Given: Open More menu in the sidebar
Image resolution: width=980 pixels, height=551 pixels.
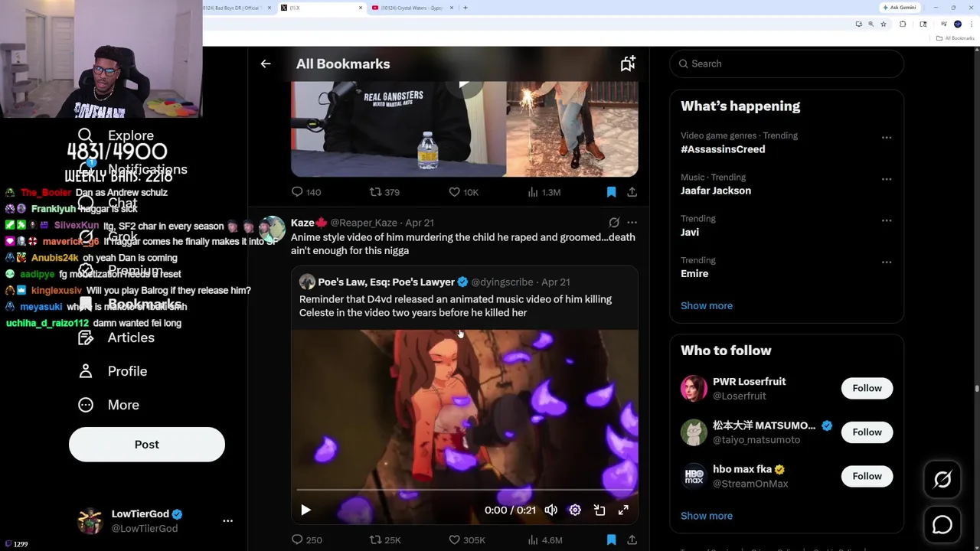Looking at the screenshot, I should pyautogui.click(x=109, y=405).
